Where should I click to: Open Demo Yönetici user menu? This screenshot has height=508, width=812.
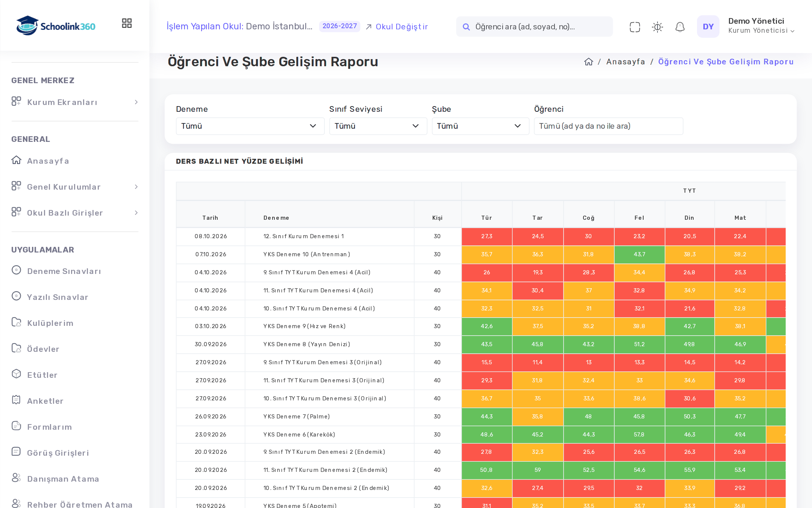point(761,26)
